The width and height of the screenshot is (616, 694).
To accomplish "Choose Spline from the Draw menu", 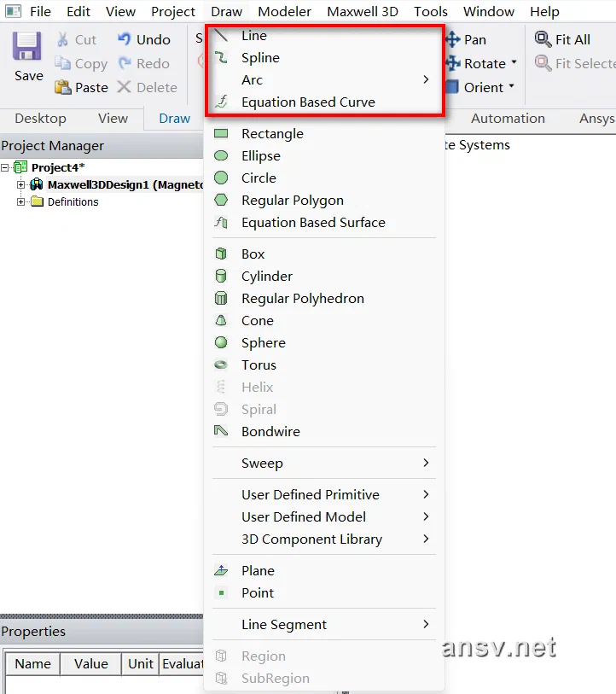I will [x=325, y=57].
